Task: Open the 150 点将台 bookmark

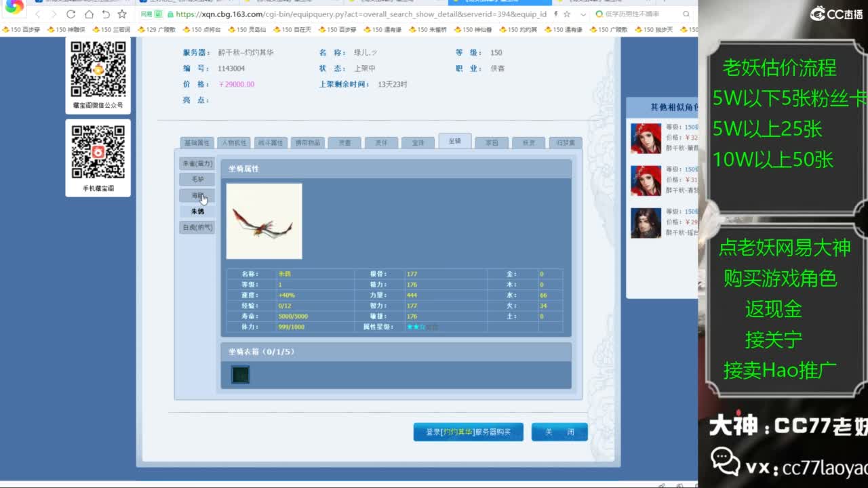Action: pos(201,30)
